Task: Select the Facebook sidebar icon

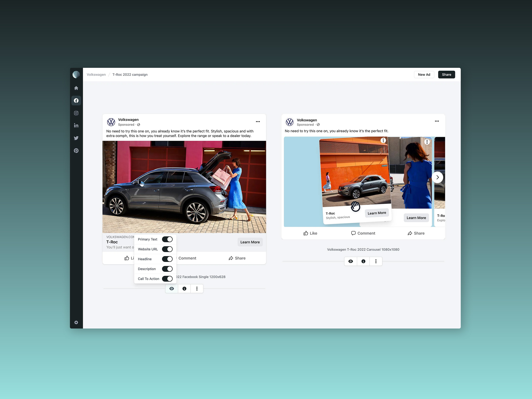Action: click(x=76, y=101)
